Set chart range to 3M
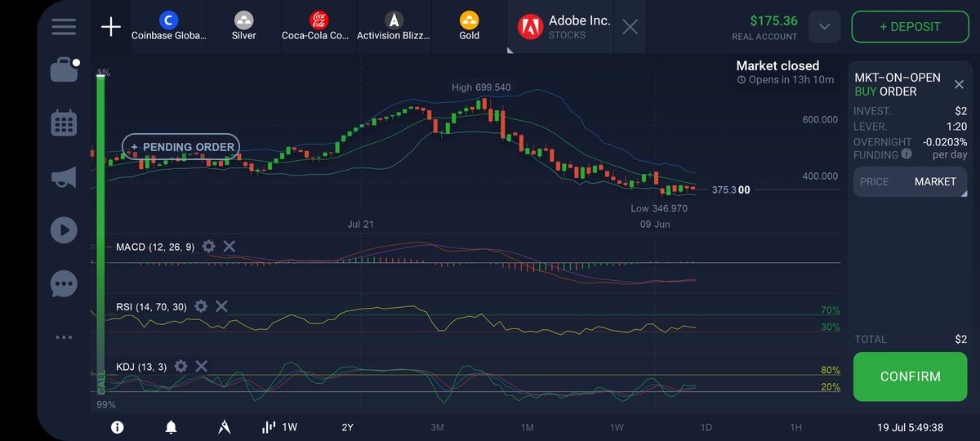The height and width of the screenshot is (441, 980). tap(437, 427)
